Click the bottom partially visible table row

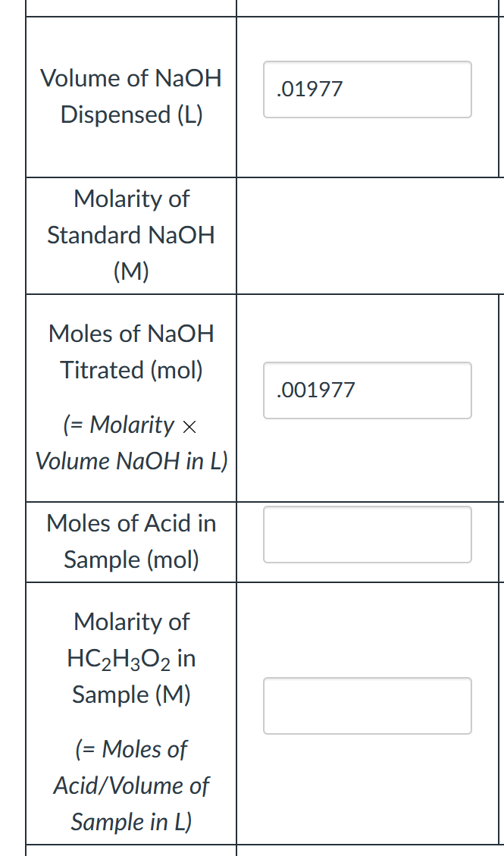pyautogui.click(x=250, y=851)
